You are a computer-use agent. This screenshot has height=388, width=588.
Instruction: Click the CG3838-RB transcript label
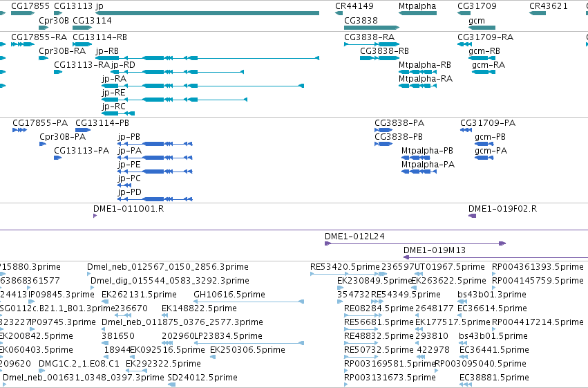384,51
